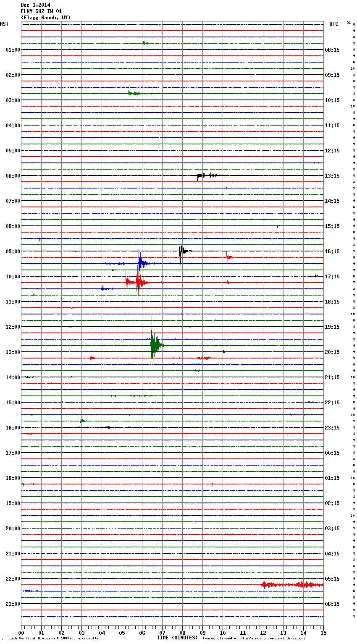Select the 18:00 MST time label

(13, 478)
